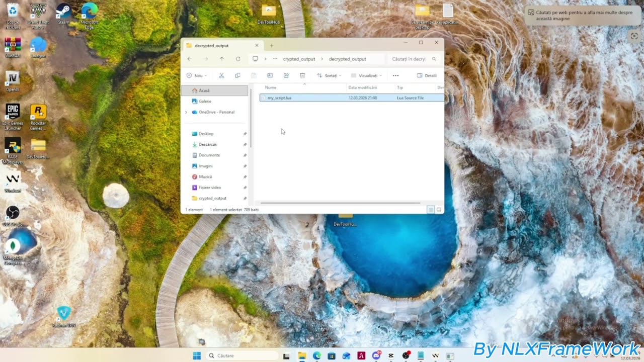Expand the OneDrive - Personal tree node

[186, 112]
